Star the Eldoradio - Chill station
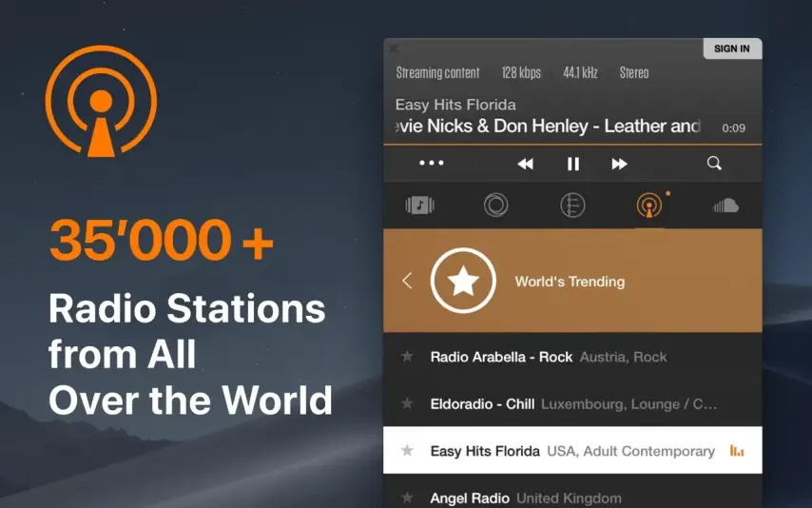812x508 pixels. pos(407,404)
